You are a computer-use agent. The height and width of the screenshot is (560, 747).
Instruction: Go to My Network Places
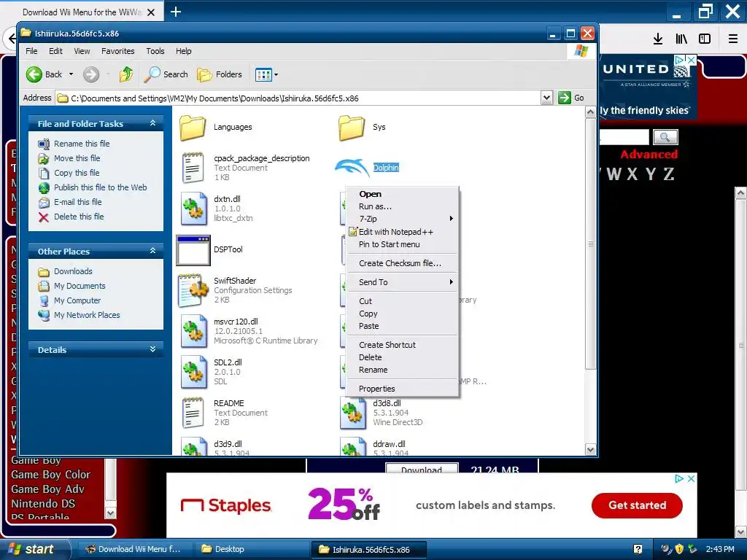87,315
